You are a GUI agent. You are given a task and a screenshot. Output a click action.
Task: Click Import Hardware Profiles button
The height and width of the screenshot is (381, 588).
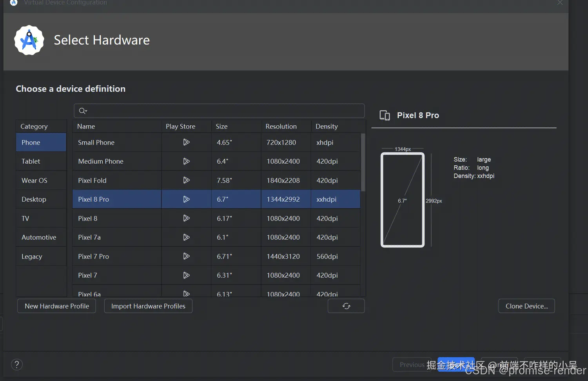point(148,306)
